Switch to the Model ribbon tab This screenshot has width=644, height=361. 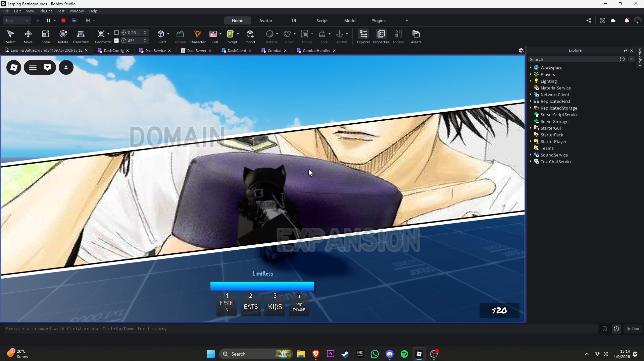(350, 20)
